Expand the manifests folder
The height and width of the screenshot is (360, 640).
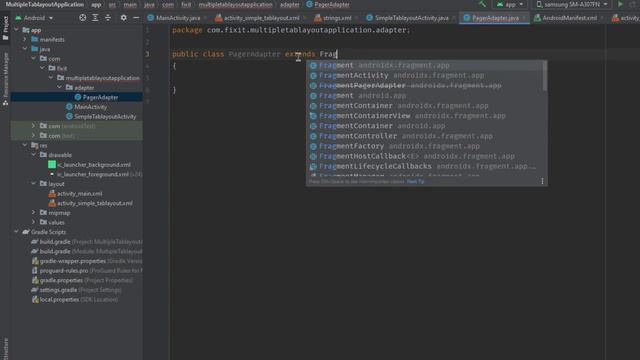tap(25, 40)
